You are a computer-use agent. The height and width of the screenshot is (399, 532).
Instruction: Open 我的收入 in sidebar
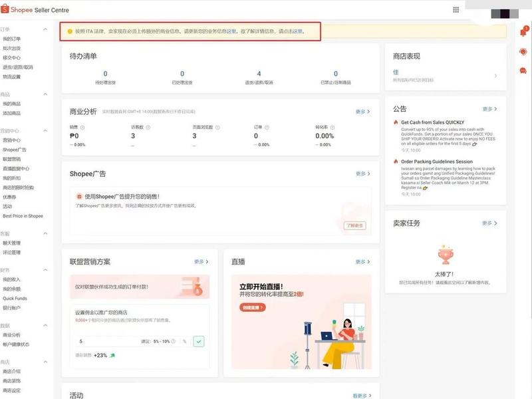pyautogui.click(x=11, y=279)
